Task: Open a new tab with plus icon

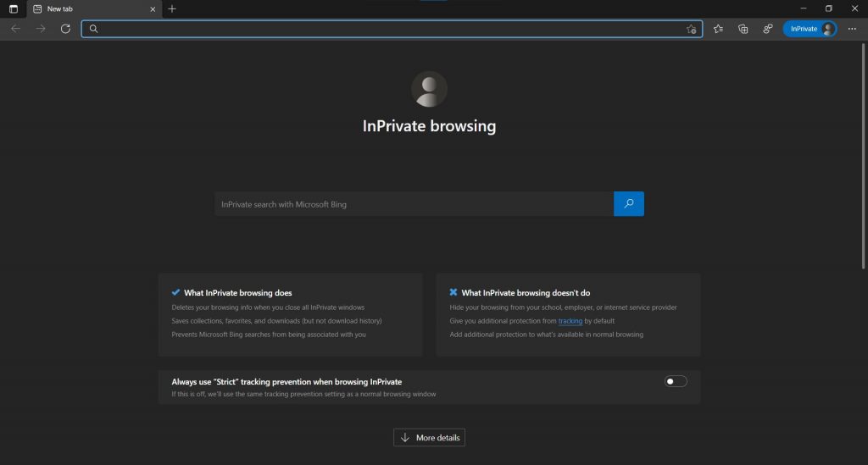Action: tap(172, 8)
